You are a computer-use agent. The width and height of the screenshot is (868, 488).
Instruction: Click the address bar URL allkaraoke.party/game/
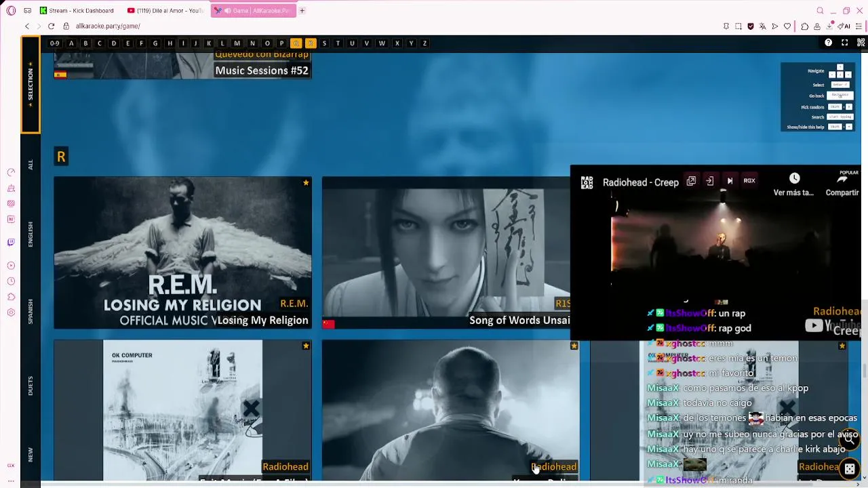pos(108,26)
